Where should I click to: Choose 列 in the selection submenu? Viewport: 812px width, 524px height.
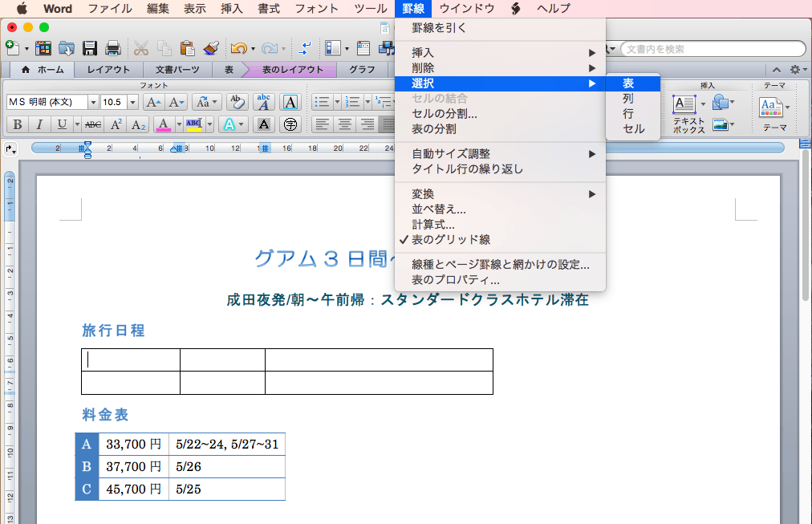coord(633,99)
